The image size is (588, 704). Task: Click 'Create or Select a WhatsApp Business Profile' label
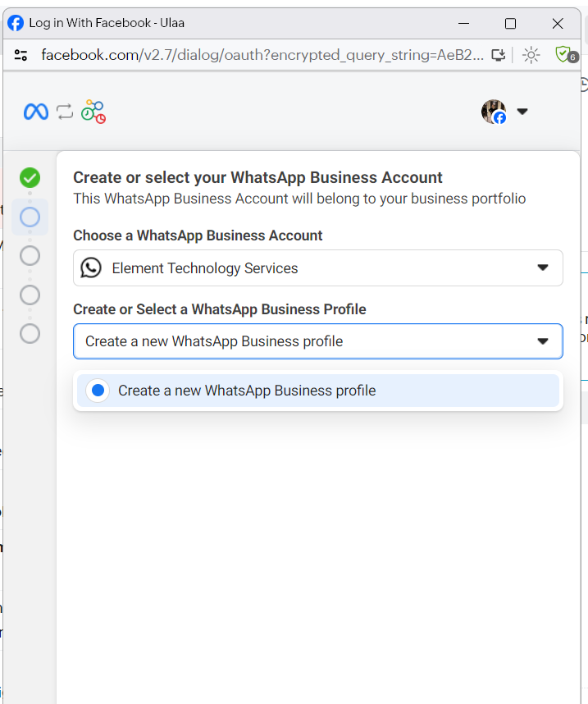click(x=220, y=309)
